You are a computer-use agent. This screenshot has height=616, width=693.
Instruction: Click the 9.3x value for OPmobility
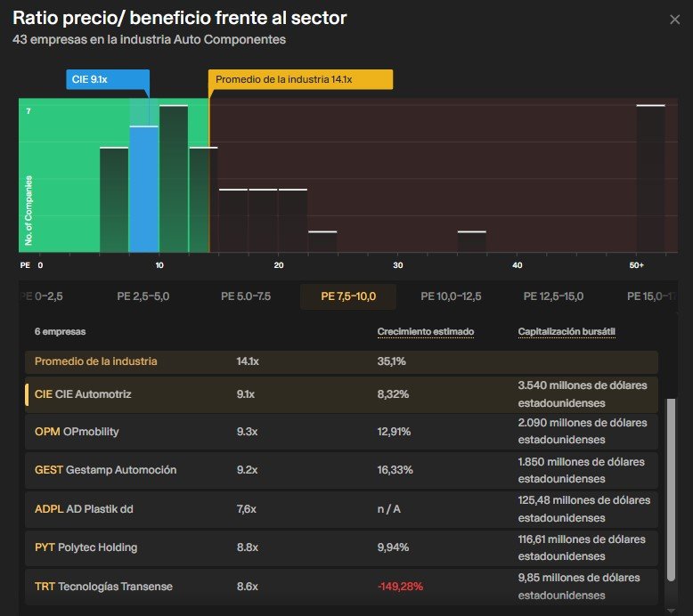coord(247,432)
